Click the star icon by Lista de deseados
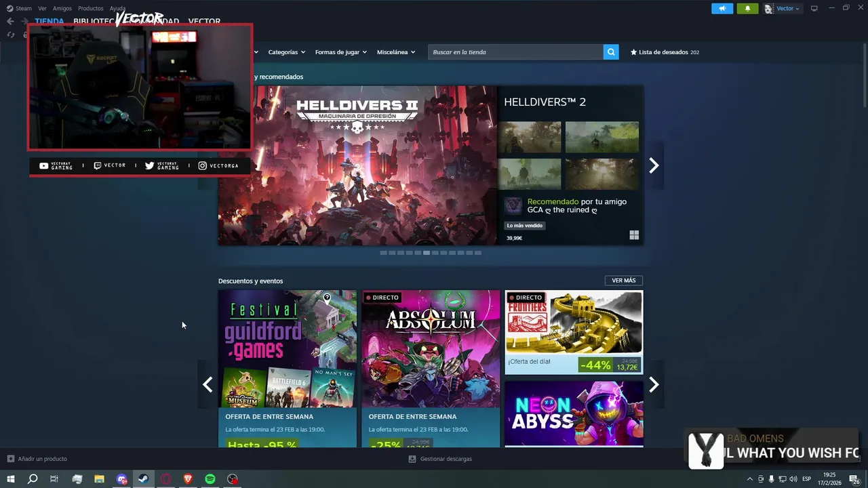This screenshot has height=488, width=868. point(633,52)
